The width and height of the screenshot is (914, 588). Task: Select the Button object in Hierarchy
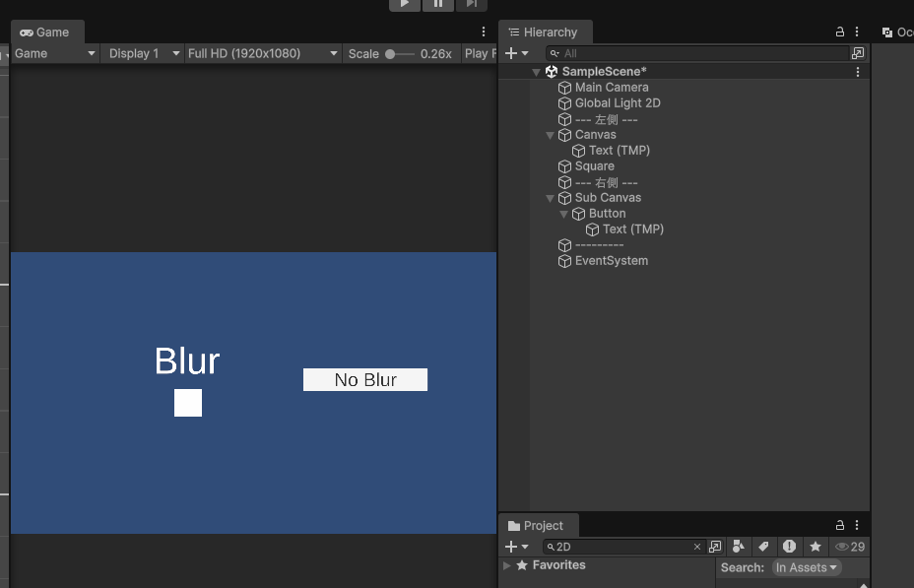click(607, 214)
